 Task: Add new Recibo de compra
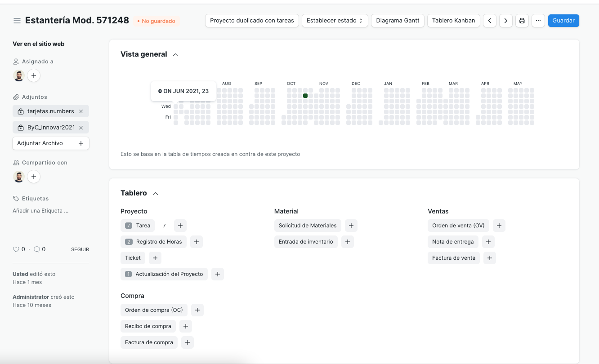coord(186,326)
